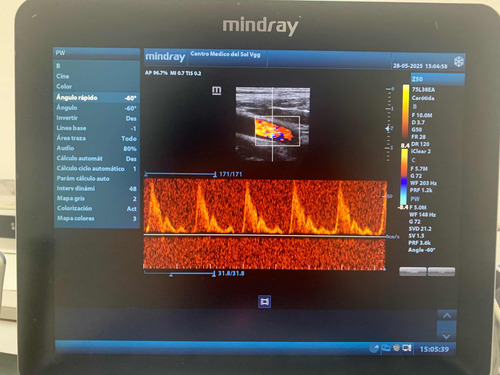This screenshot has width=500, height=375.
Task: Adjust the Línea base setting
Action: (x=96, y=128)
